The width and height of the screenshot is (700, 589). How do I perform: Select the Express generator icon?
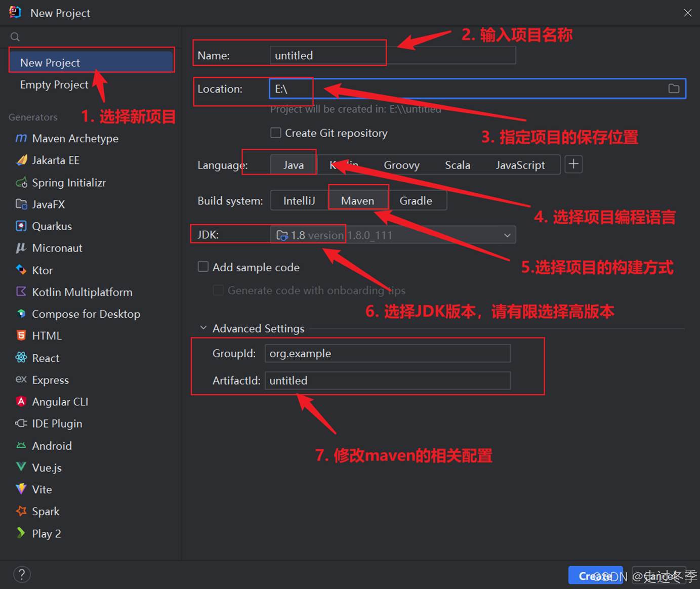(21, 379)
